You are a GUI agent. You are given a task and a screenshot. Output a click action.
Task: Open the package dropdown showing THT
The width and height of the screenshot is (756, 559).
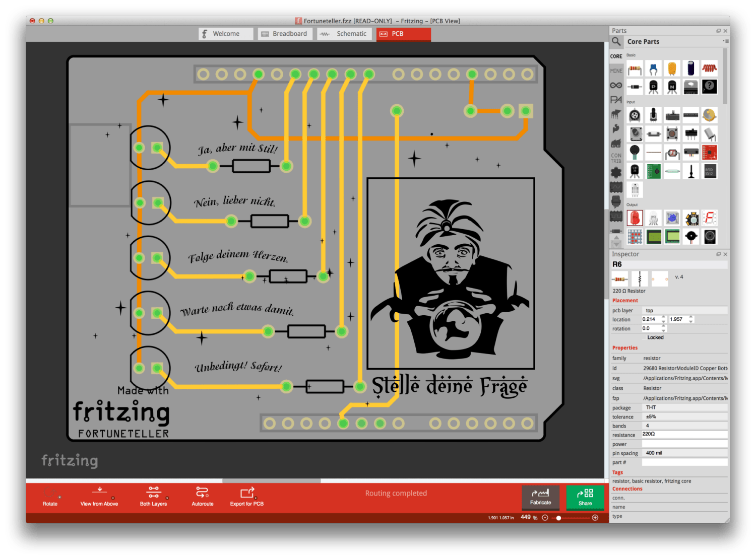pos(684,408)
